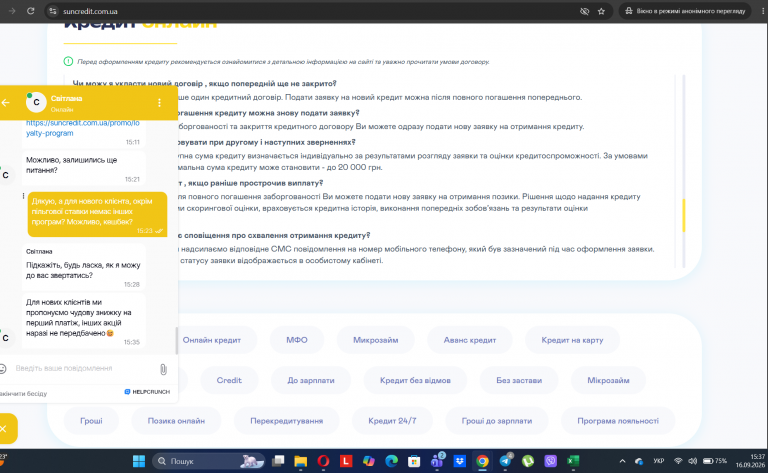Select the Микрозайм tag
The height and width of the screenshot is (473, 768).
376,340
